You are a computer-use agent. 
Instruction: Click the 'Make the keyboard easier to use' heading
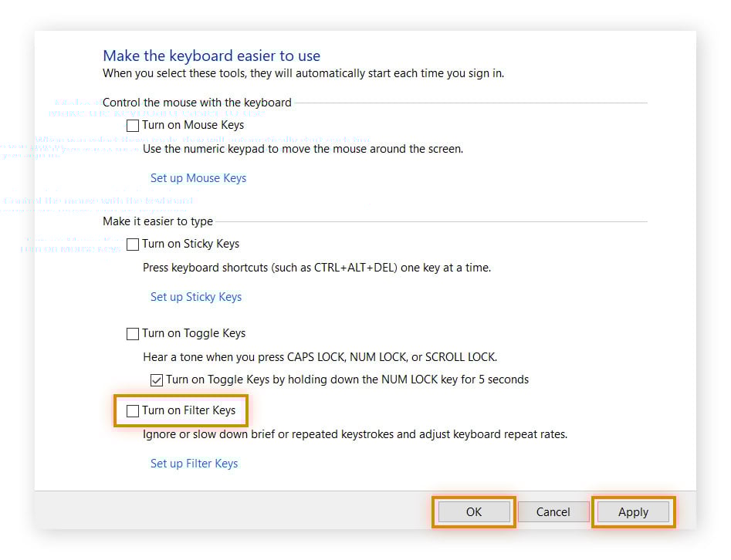[x=212, y=56]
